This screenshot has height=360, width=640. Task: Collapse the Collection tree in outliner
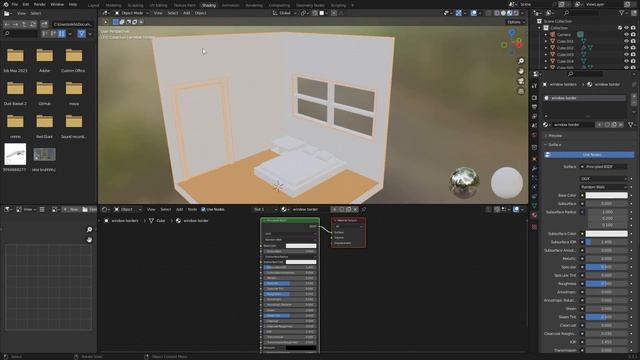(539, 28)
